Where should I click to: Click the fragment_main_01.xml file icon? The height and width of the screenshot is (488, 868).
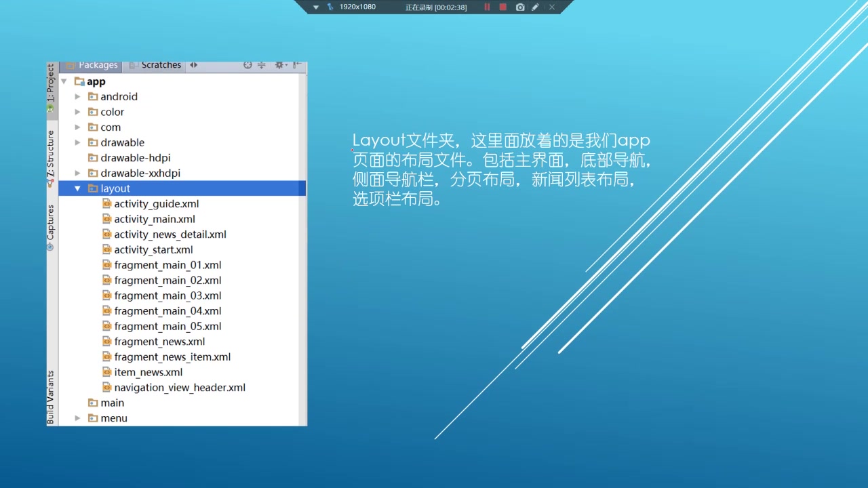click(x=106, y=265)
